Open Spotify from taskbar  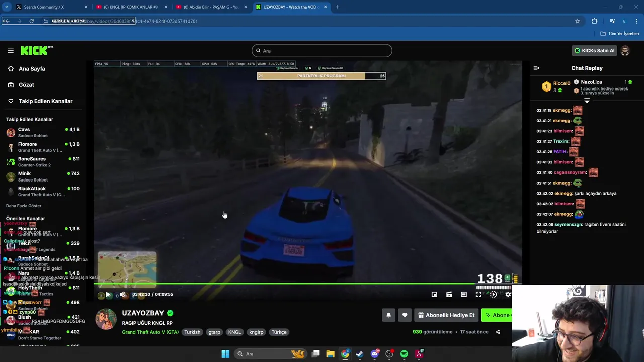click(404, 354)
